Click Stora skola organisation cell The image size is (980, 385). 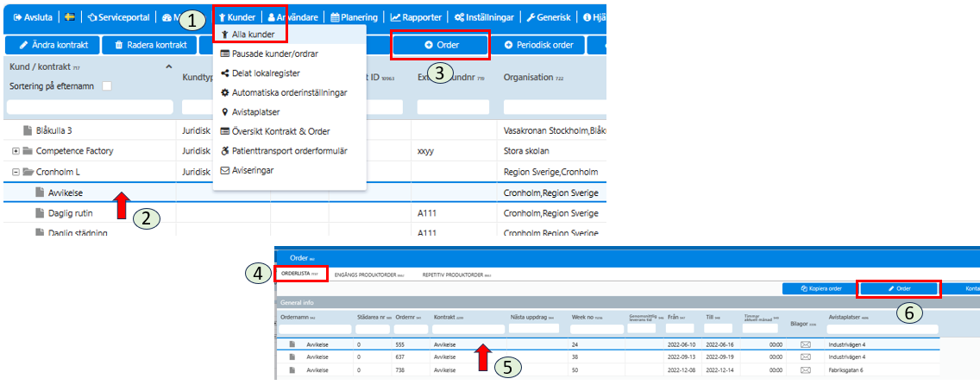(526, 151)
